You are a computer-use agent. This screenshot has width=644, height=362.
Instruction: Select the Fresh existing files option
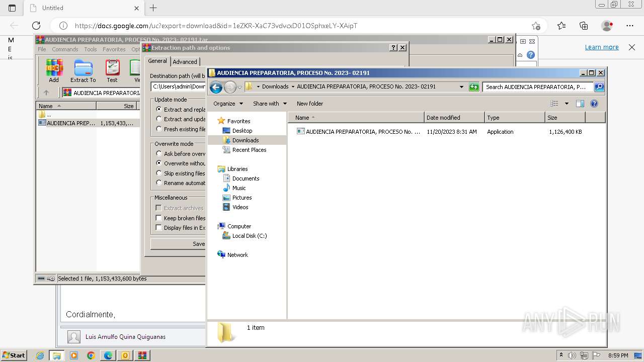[x=159, y=129]
